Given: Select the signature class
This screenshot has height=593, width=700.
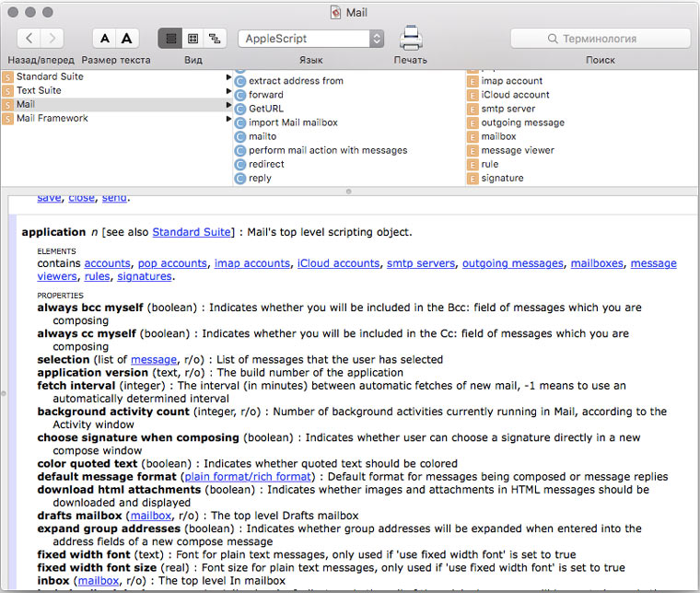Looking at the screenshot, I should [502, 178].
